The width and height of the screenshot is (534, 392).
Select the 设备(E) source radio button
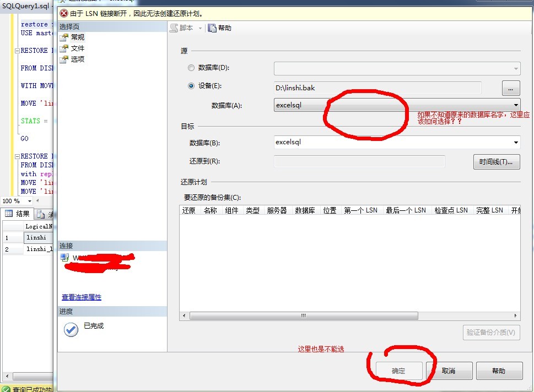pyautogui.click(x=191, y=86)
